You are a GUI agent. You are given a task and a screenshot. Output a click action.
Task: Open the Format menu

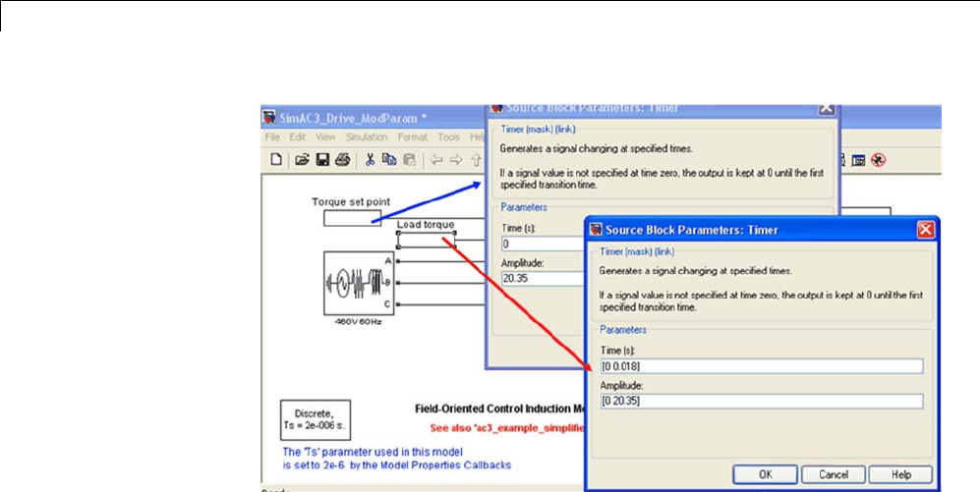tap(413, 137)
